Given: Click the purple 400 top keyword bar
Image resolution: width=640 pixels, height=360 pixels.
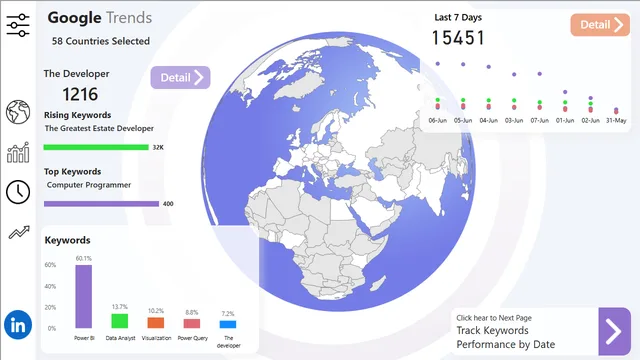Looking at the screenshot, I should [x=101, y=204].
